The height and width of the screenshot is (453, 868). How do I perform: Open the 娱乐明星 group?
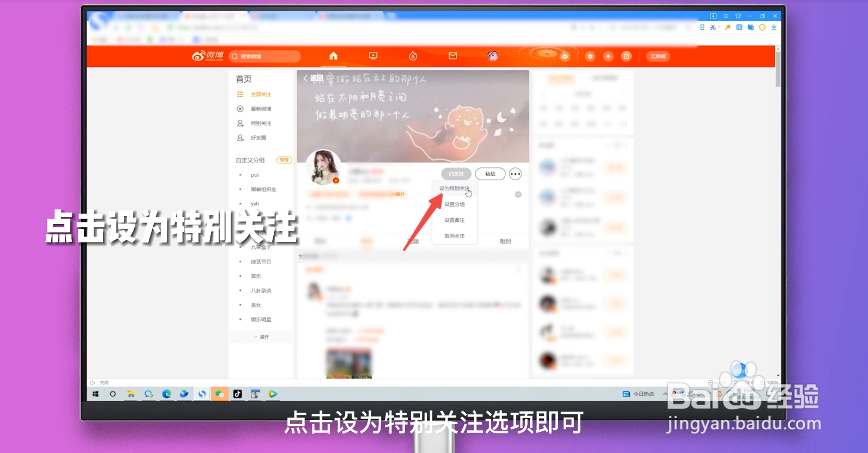261,319
